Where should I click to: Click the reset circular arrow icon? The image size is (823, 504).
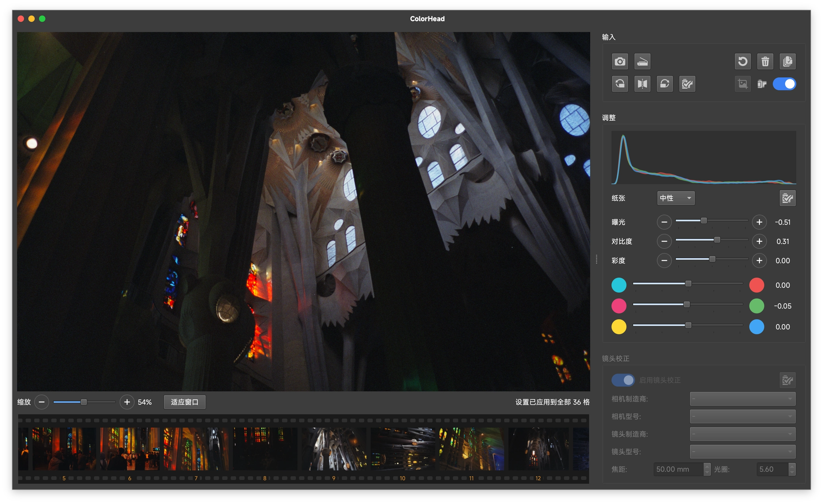click(x=742, y=61)
